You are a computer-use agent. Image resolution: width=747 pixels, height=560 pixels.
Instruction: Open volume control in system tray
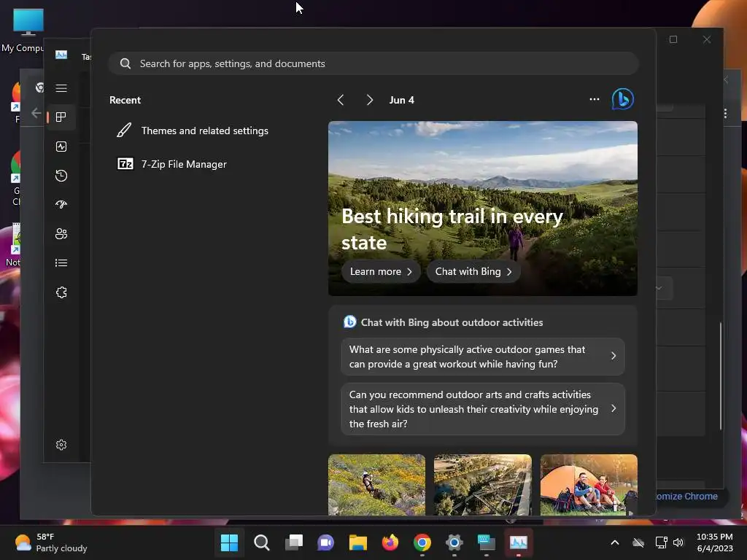point(678,542)
